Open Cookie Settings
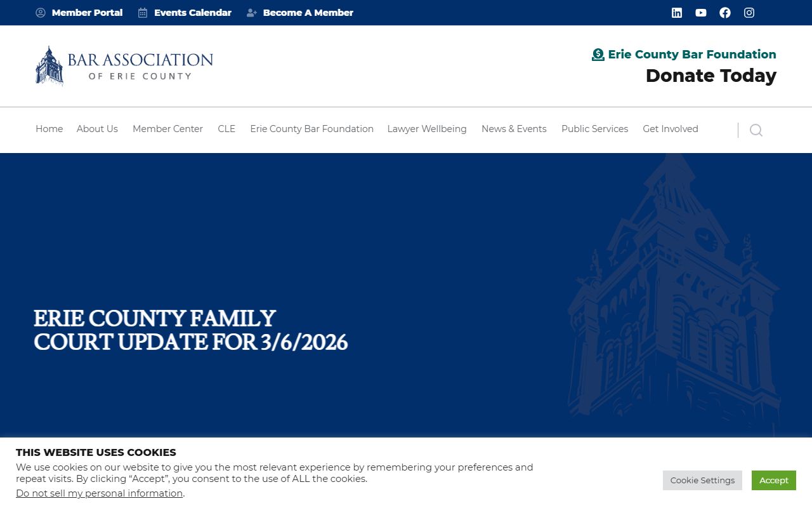The image size is (812, 508). click(702, 480)
